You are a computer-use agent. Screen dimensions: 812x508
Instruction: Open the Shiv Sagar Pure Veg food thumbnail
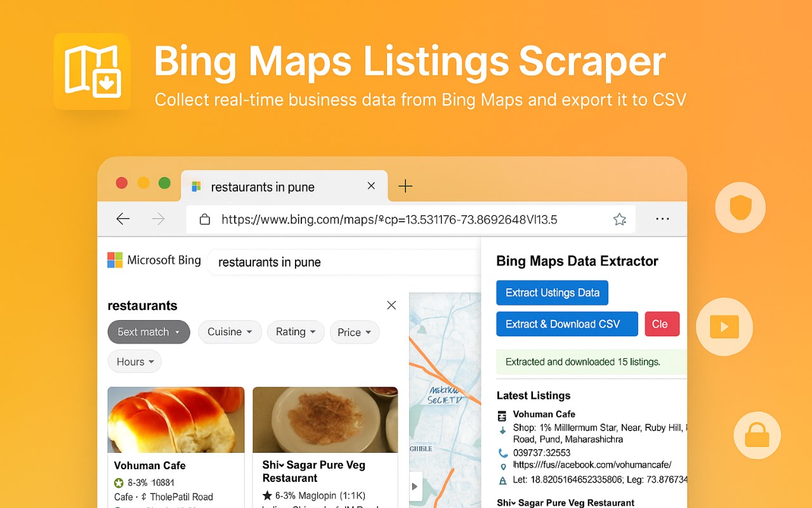click(x=325, y=420)
